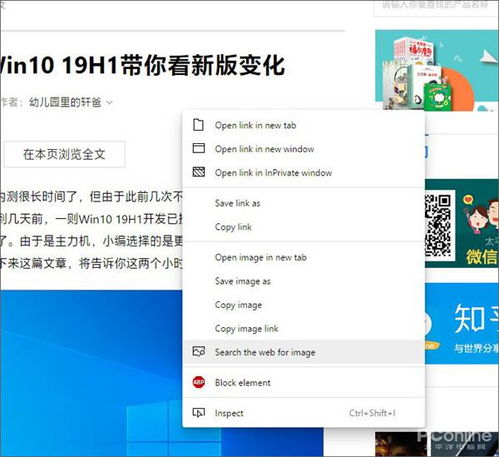This screenshot has width=499, height=457.
Task: Click the new window icon in menu
Action: 199,148
